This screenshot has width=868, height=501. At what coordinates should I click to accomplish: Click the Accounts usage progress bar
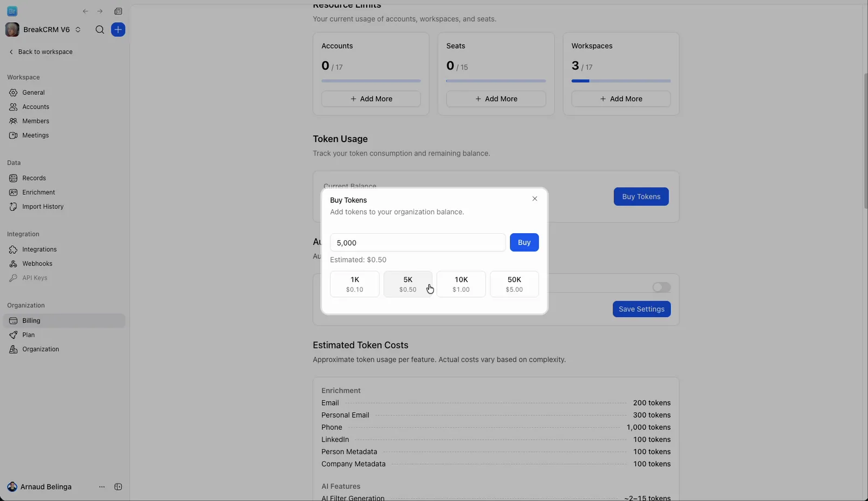371,81
